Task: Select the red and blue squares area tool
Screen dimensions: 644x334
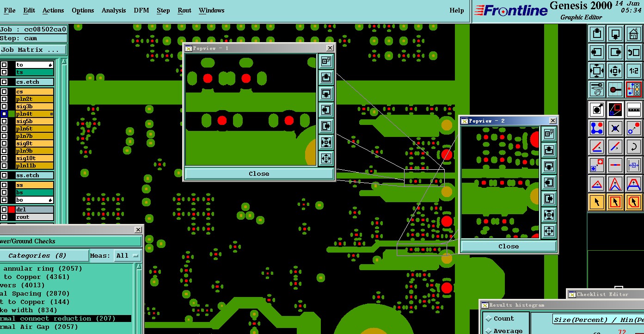Action: pyautogui.click(x=615, y=110)
